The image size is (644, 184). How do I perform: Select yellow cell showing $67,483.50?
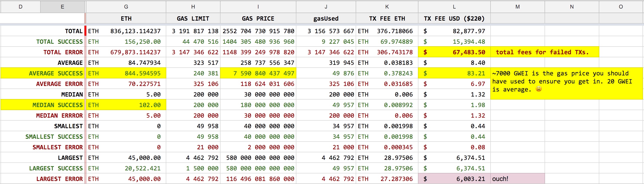454,52
